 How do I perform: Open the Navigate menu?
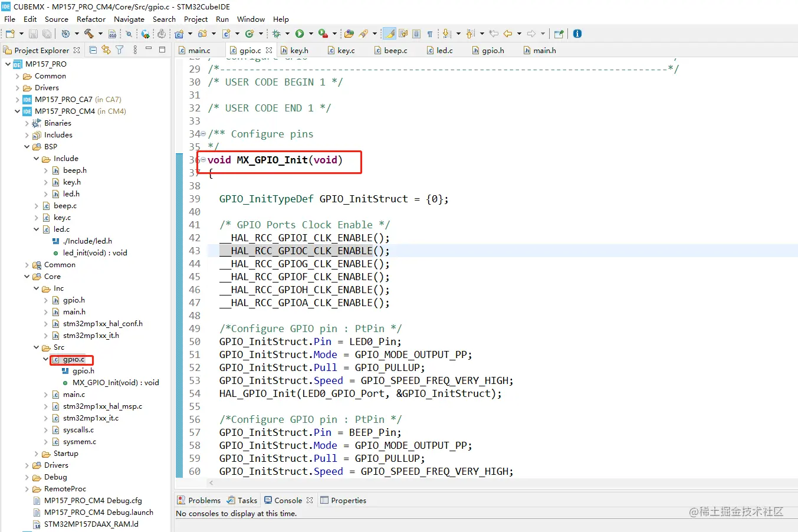pyautogui.click(x=129, y=19)
